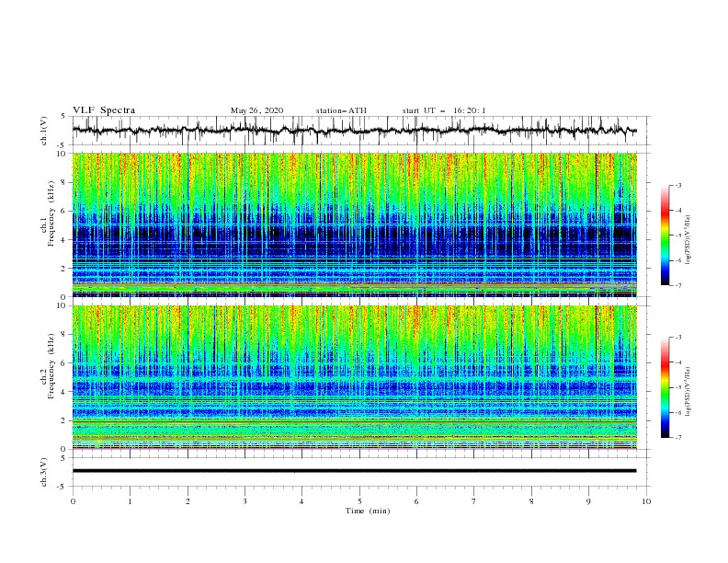This screenshot has height=563, width=728.
Task: Click the "ch.3(V)" axis label
Action: (x=44, y=472)
